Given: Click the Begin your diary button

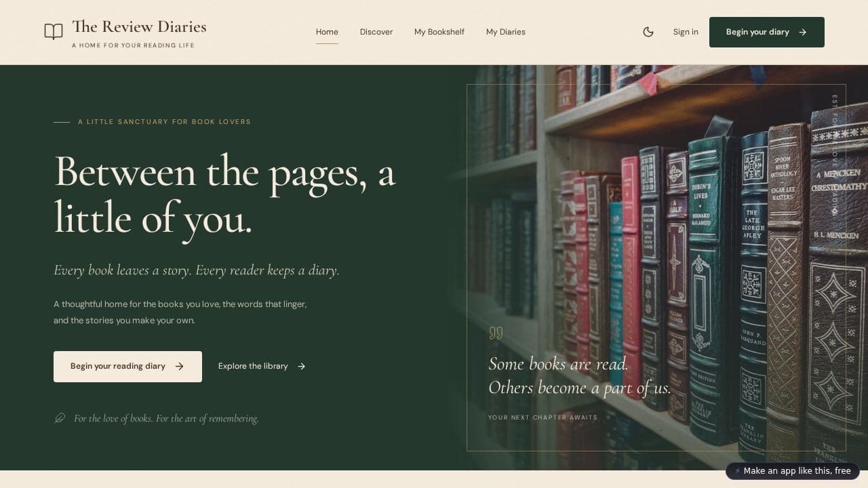Looking at the screenshot, I should click(x=767, y=32).
